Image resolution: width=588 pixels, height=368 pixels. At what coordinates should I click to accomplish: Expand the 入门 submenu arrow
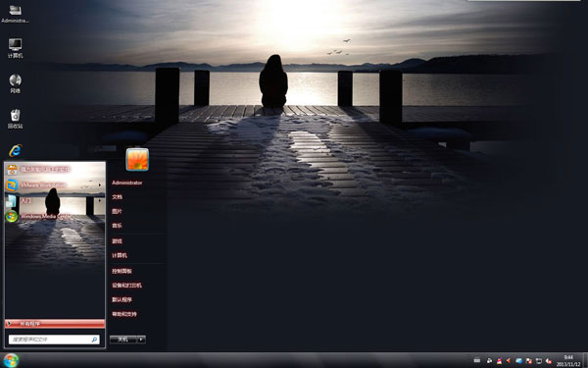[100, 200]
